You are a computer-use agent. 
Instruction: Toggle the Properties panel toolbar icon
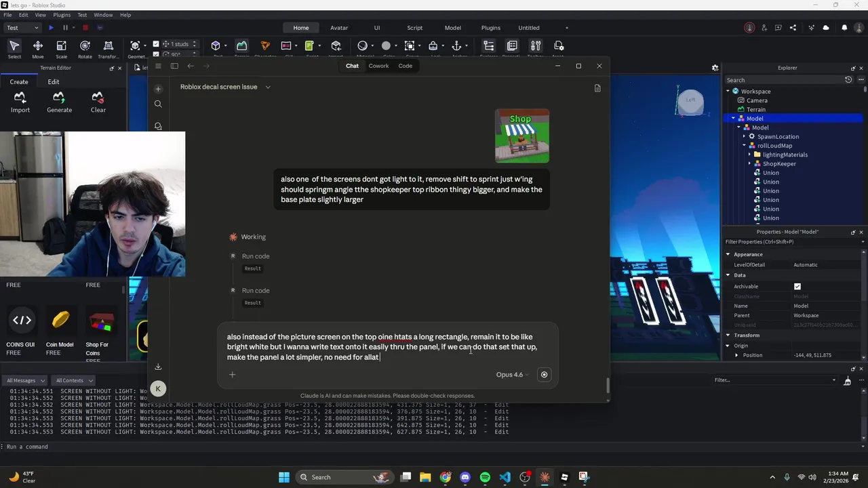512,46
